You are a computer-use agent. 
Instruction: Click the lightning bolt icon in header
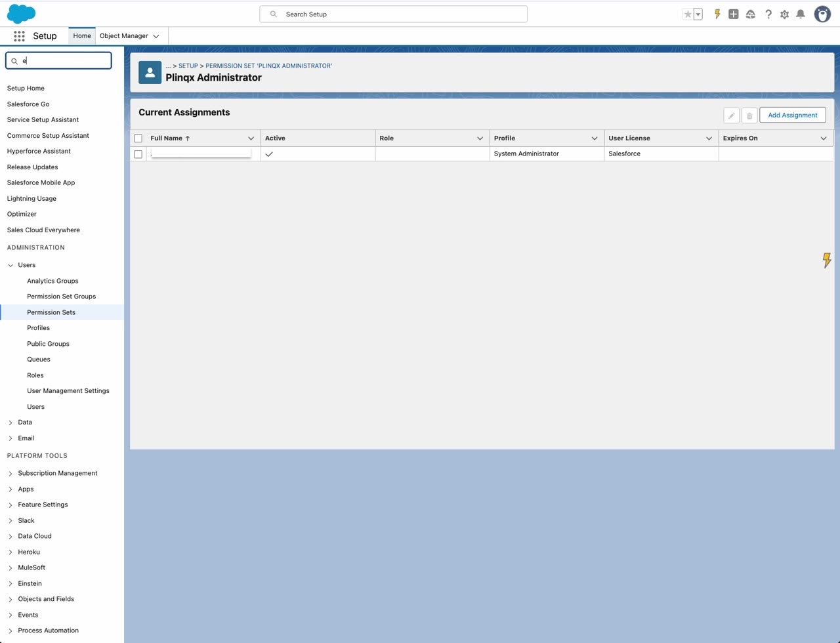[717, 14]
